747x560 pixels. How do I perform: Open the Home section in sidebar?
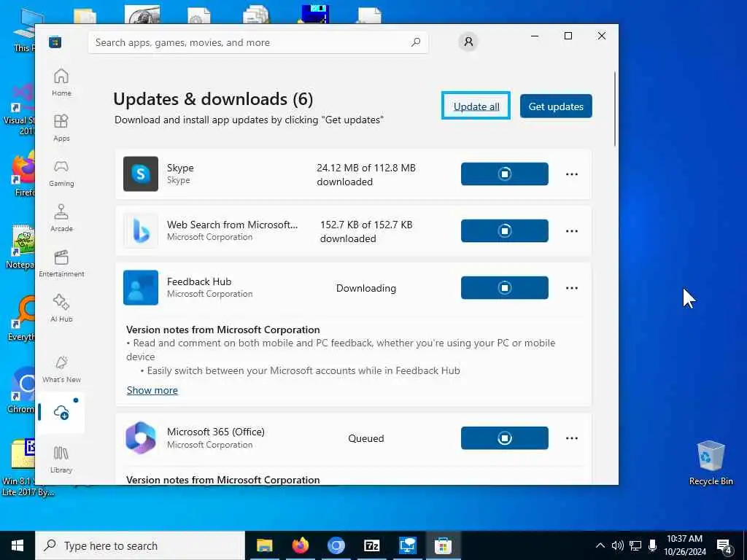[x=61, y=82]
